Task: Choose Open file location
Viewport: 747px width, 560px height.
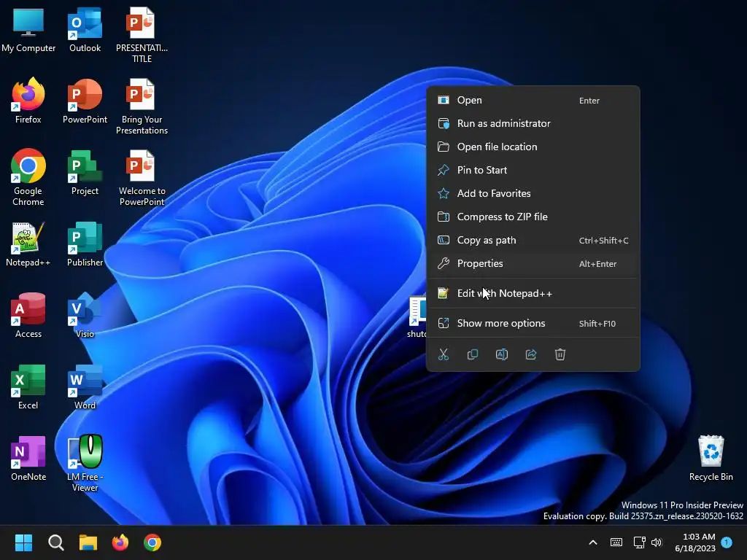Action: tap(533, 147)
